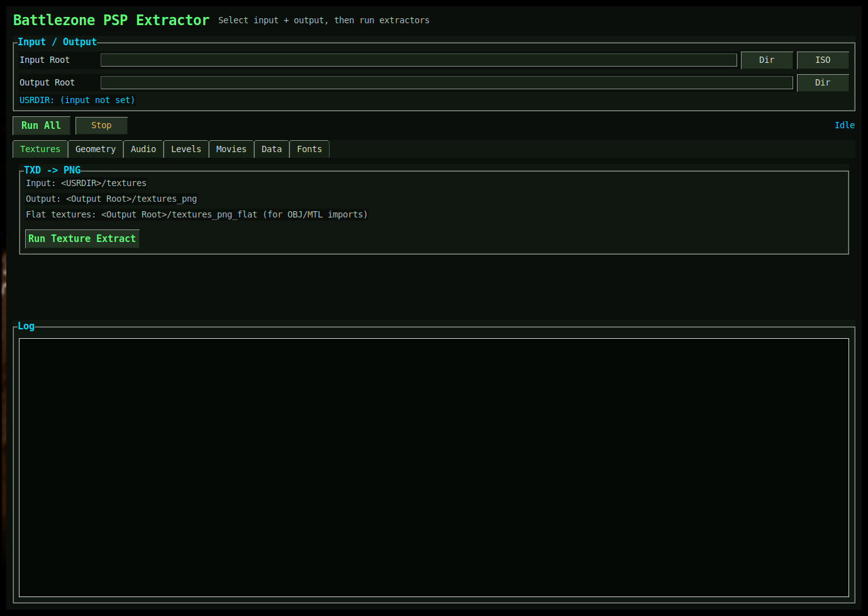Click the Flat textures path description
The image size is (868, 616).
point(196,214)
